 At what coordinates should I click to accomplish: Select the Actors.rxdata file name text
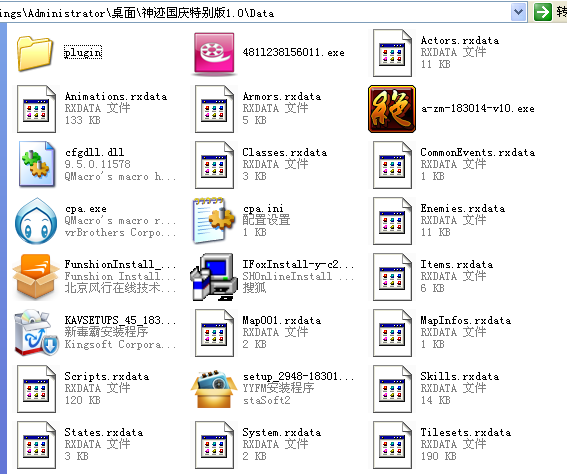[460, 40]
